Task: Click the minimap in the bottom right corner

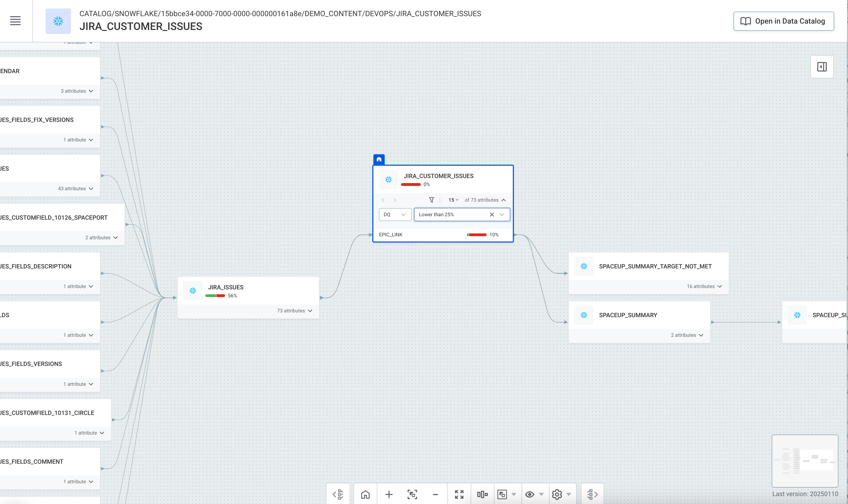Action: (805, 461)
